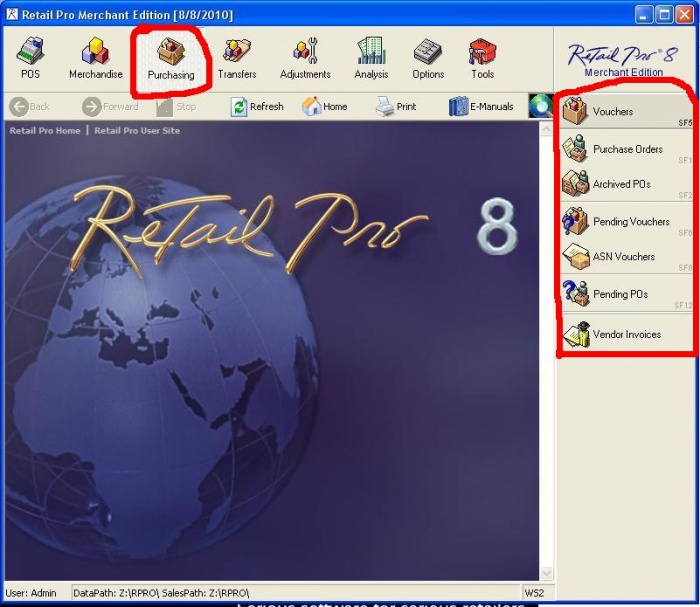Open Pending POs in the side panel
Viewport: 700px width, 607px height.
click(626, 294)
